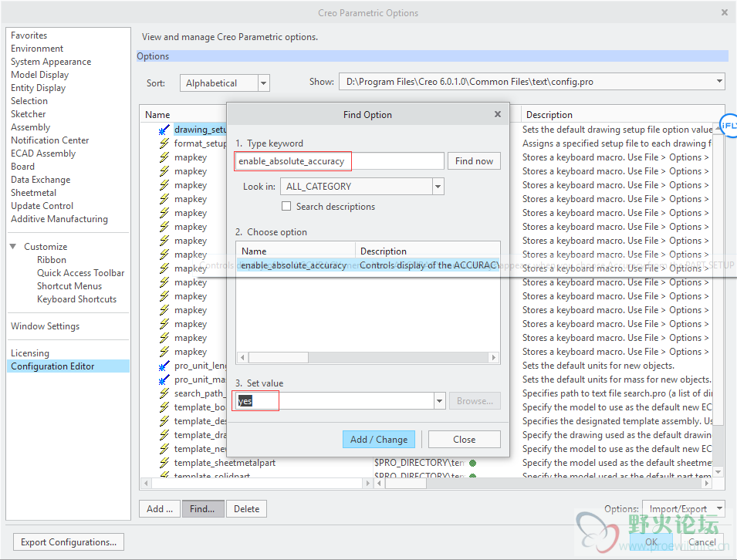Viewport: 737px width, 560px height.
Task: Open Update Control options
Action: pos(42,206)
